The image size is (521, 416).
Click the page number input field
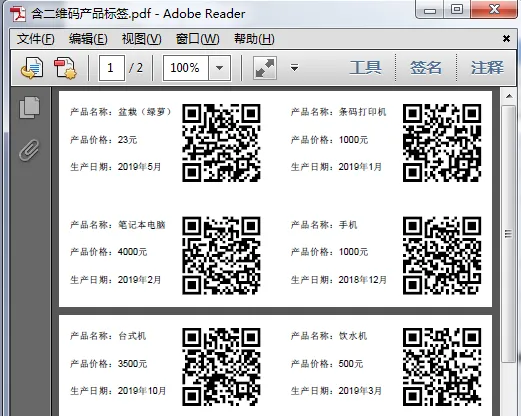(x=112, y=68)
